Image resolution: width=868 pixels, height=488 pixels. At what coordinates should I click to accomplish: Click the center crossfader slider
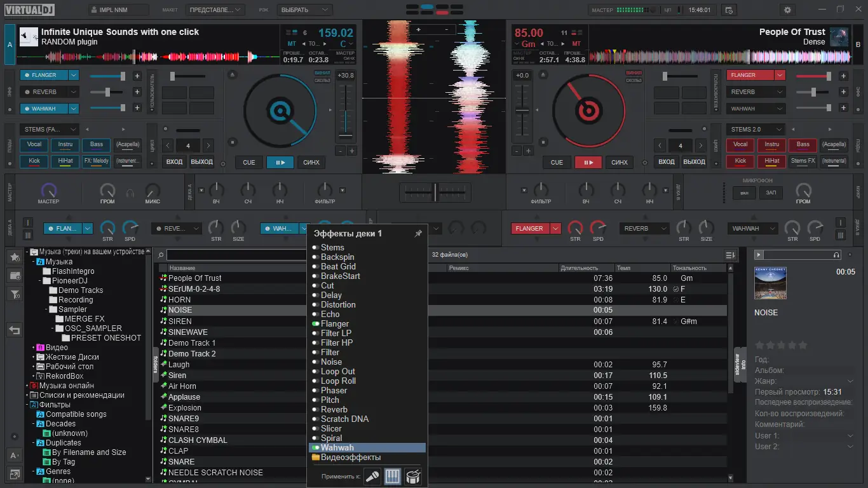pyautogui.click(x=435, y=192)
